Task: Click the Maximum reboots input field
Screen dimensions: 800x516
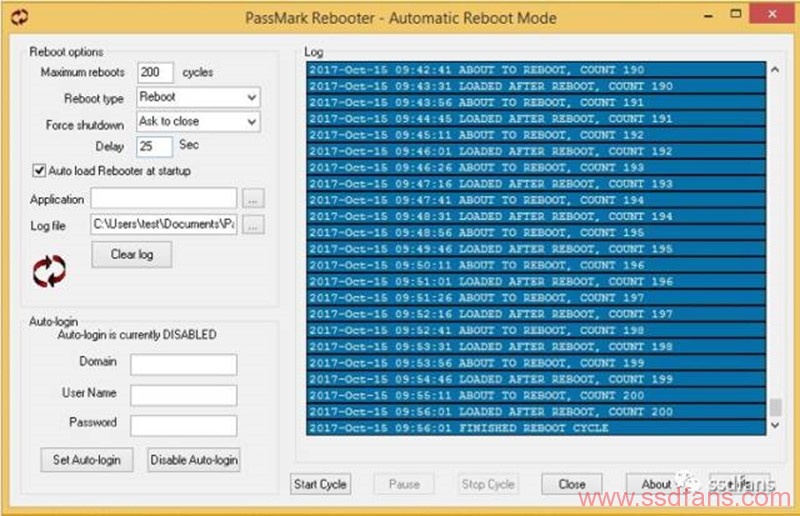Action: pyautogui.click(x=155, y=72)
